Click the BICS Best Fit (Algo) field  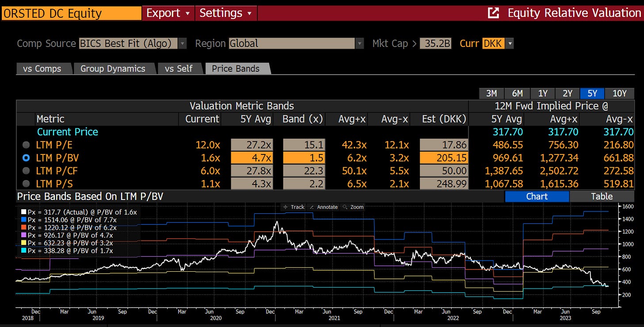(128, 43)
